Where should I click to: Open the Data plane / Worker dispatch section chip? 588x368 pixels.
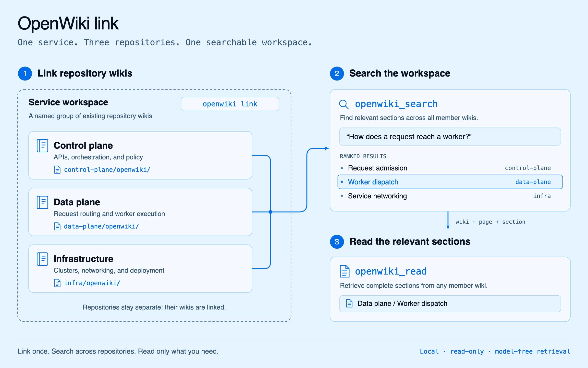450,304
